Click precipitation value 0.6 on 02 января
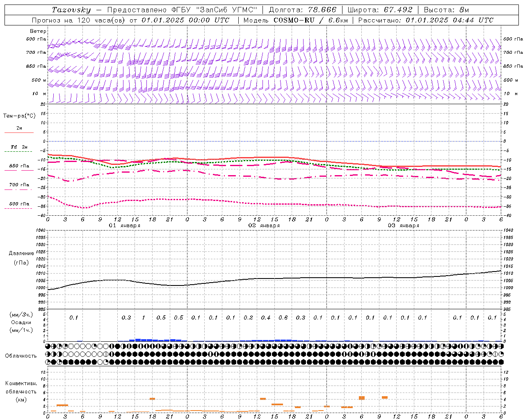 (283, 318)
